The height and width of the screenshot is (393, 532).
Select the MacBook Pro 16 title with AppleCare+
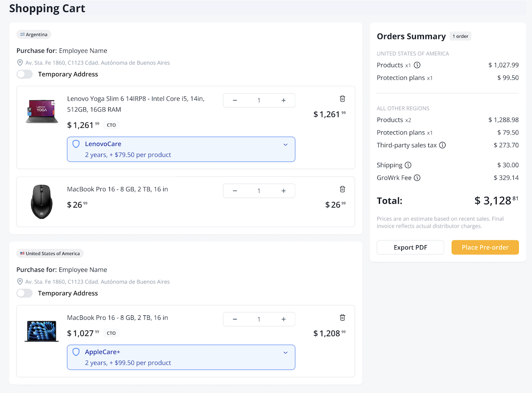(x=117, y=318)
